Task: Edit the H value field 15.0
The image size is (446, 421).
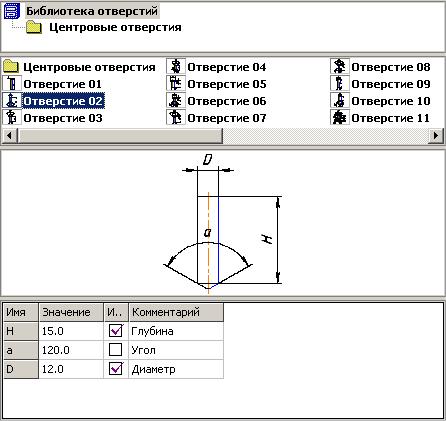Action: tap(71, 331)
